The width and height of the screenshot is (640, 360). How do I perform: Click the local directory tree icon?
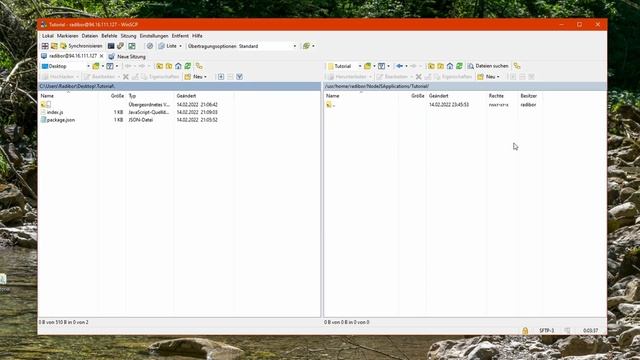pos(199,66)
